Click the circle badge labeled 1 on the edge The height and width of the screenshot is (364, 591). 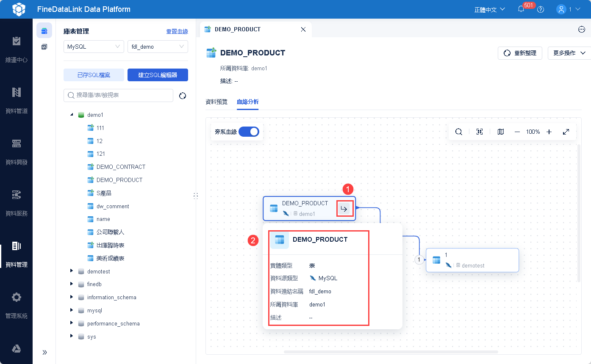click(419, 259)
